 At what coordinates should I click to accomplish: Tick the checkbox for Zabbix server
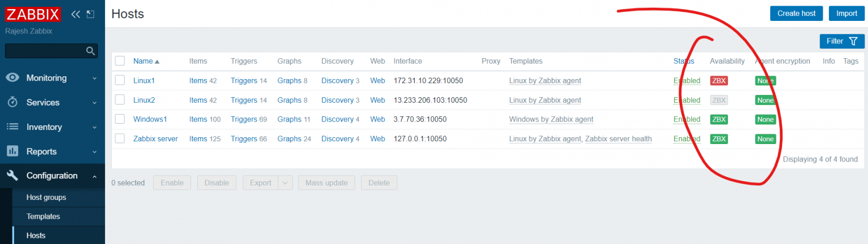(x=120, y=138)
